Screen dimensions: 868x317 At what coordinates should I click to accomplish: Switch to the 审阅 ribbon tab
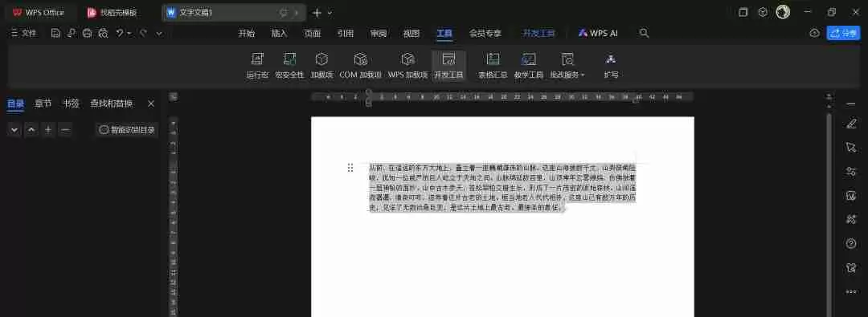coord(379,33)
